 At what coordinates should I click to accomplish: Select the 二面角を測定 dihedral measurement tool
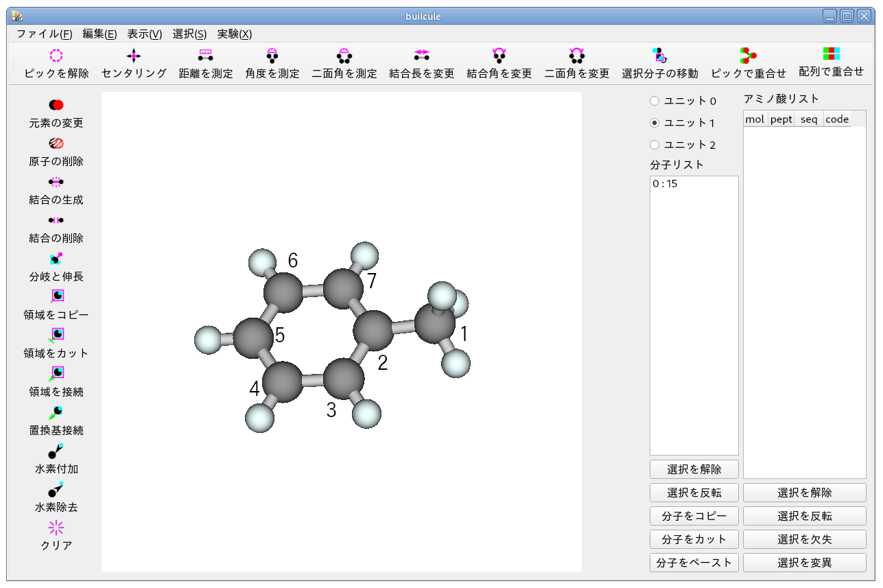344,56
